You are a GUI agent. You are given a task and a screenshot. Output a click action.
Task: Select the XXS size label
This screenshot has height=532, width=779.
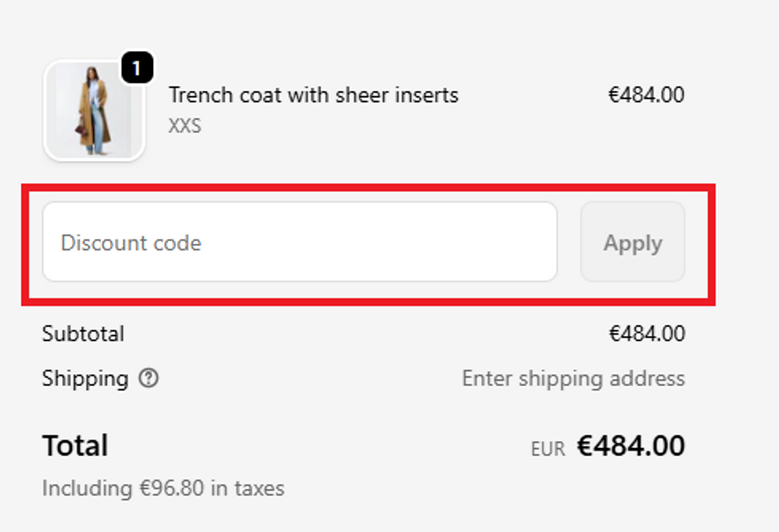pyautogui.click(x=184, y=126)
